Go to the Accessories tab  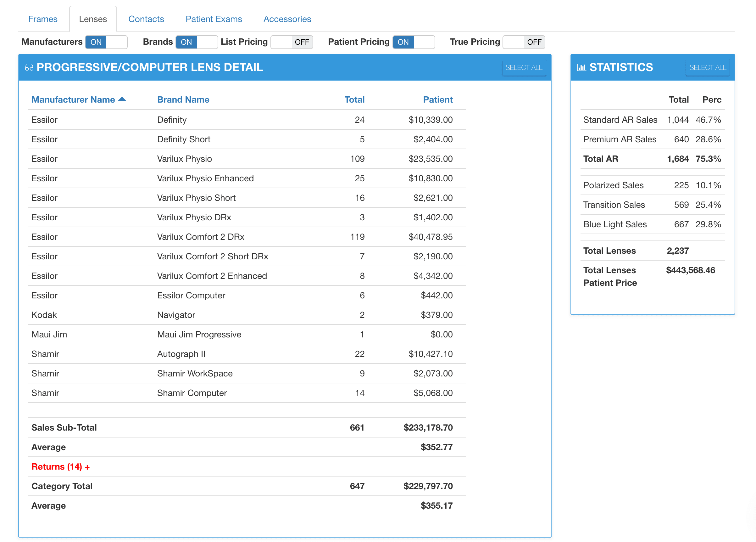click(287, 19)
